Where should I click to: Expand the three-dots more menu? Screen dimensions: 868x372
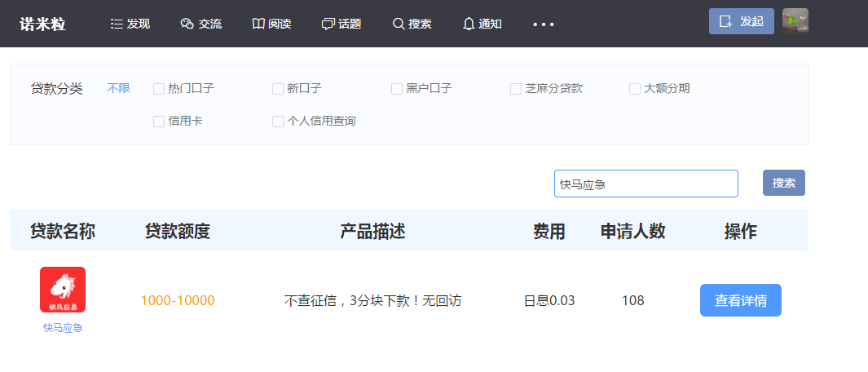[543, 24]
